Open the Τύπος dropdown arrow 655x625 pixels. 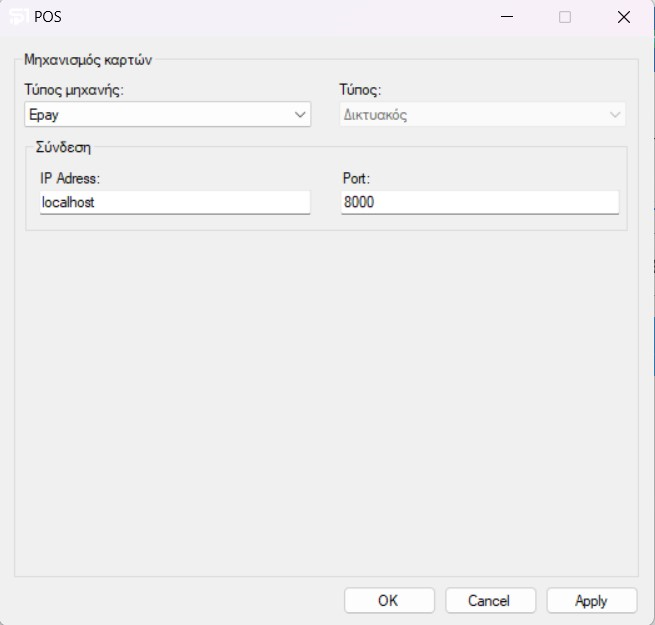tap(616, 115)
